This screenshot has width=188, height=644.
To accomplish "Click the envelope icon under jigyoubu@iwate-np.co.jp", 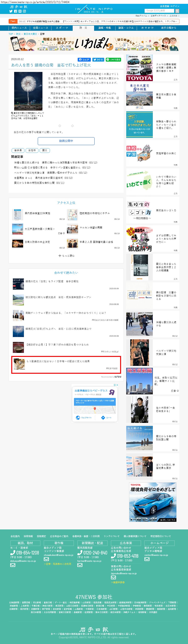I will pos(113,577).
